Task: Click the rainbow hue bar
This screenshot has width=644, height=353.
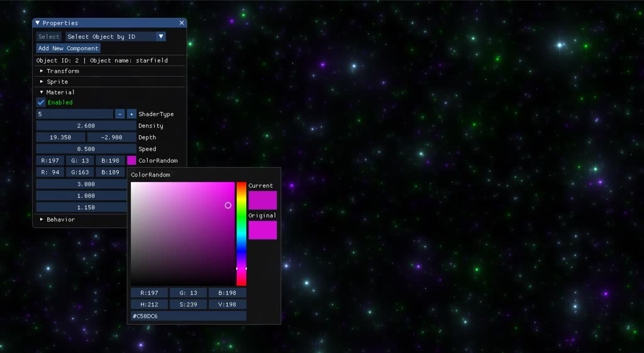Action: (241, 232)
